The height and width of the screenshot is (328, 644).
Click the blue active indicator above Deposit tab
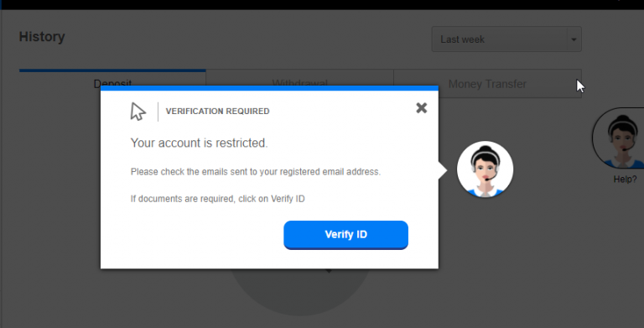point(112,70)
